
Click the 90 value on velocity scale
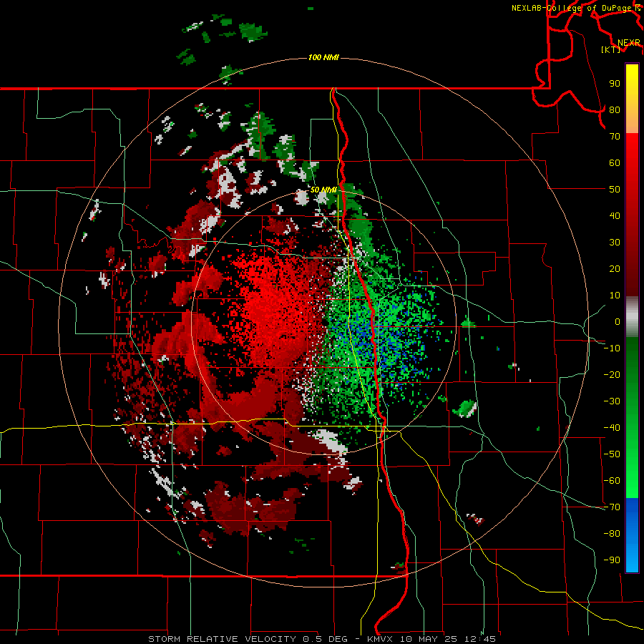pyautogui.click(x=615, y=84)
